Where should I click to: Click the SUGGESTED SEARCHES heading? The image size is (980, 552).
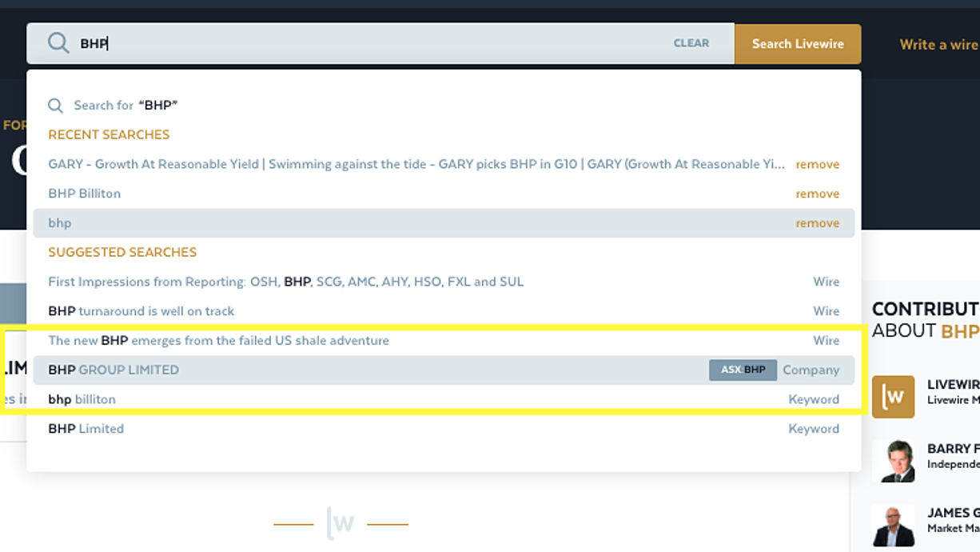click(122, 252)
